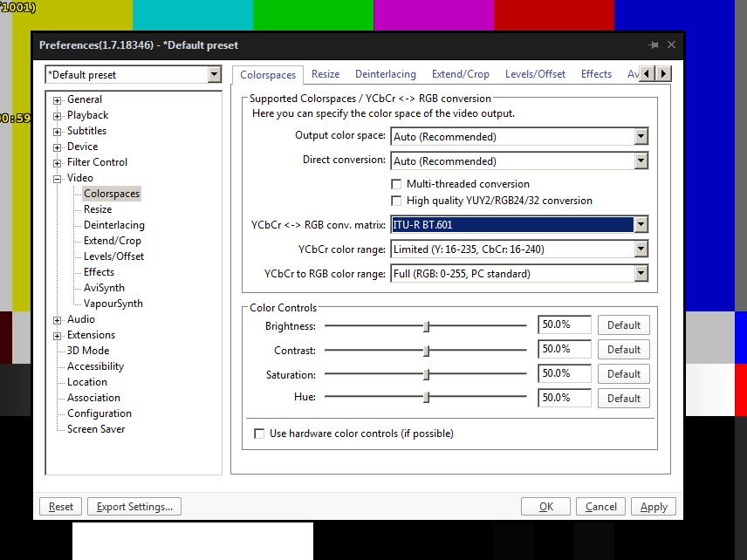
Task: Expand the Subtitles tree node
Action: click(58, 132)
